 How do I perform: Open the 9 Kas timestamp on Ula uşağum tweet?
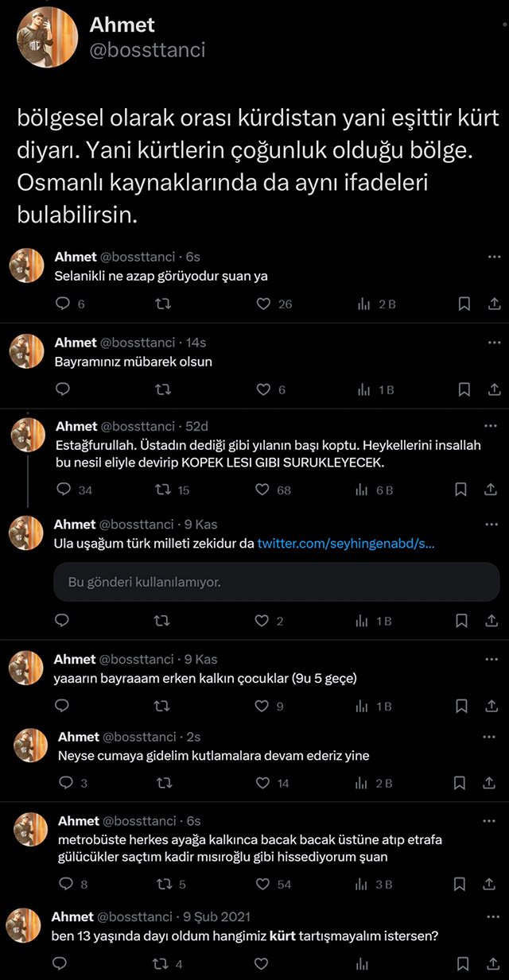click(x=199, y=525)
